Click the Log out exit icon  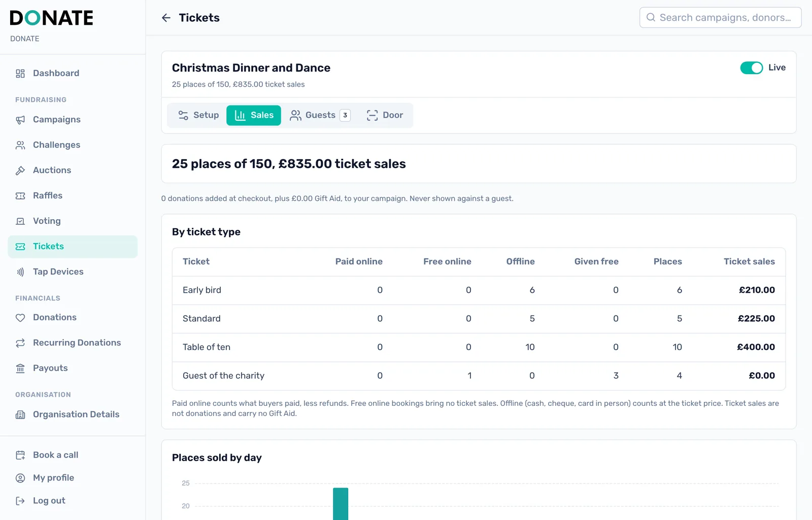pyautogui.click(x=20, y=501)
